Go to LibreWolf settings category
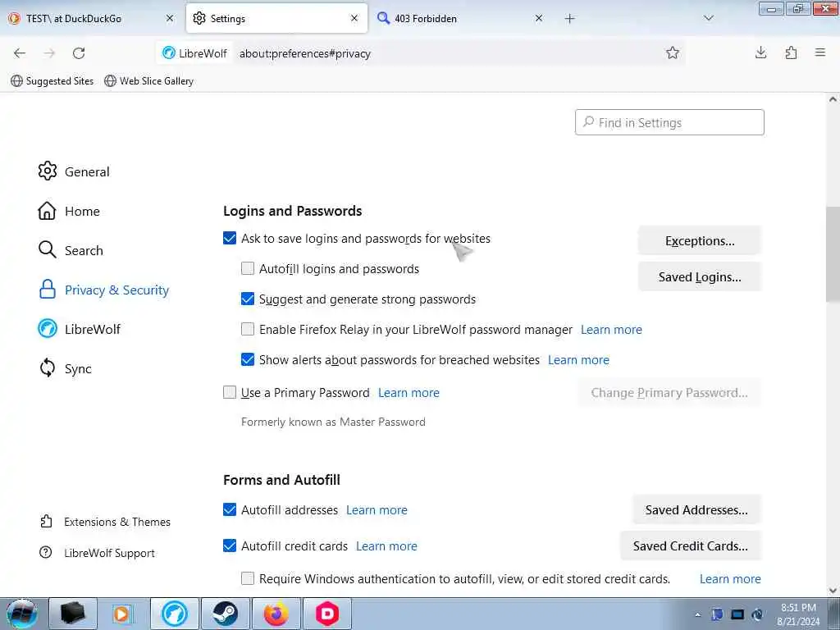 (x=92, y=329)
